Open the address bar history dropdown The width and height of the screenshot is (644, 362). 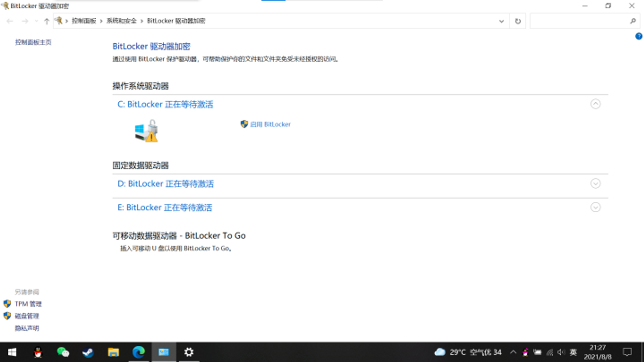(501, 21)
